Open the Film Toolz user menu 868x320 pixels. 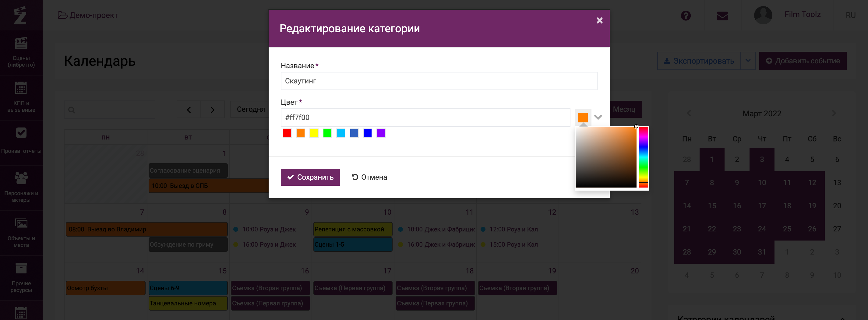click(802, 15)
